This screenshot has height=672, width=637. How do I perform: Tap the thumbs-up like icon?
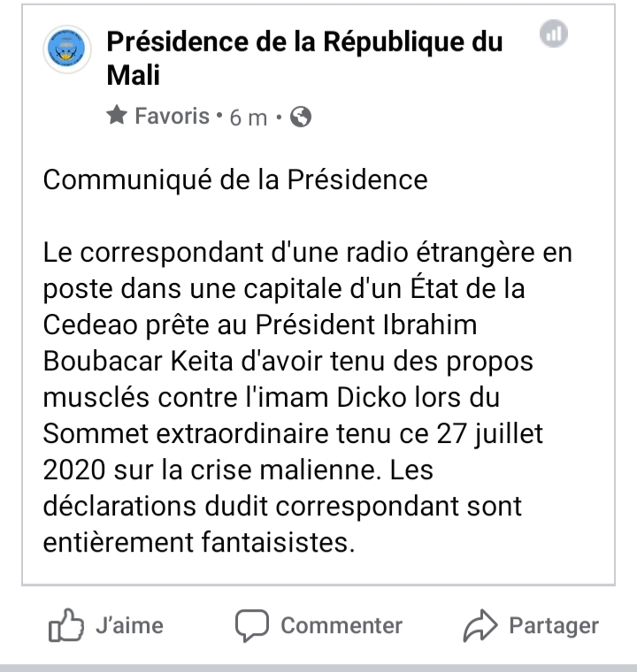[65, 626]
